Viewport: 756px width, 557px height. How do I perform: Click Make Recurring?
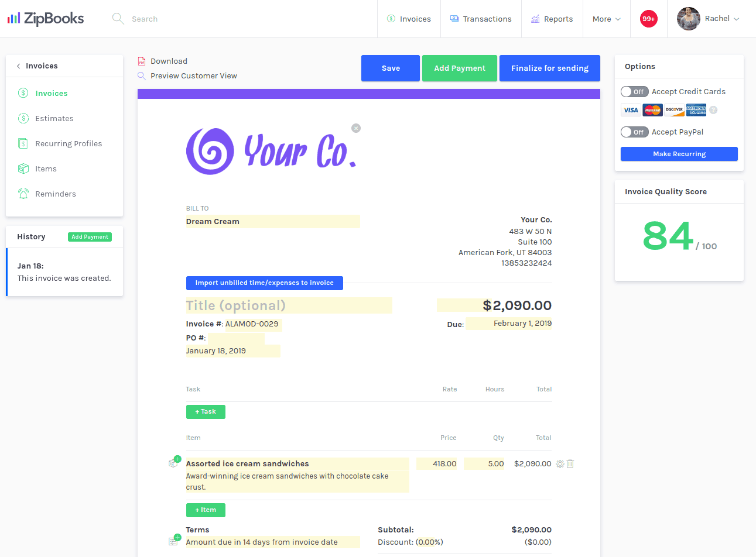point(679,154)
